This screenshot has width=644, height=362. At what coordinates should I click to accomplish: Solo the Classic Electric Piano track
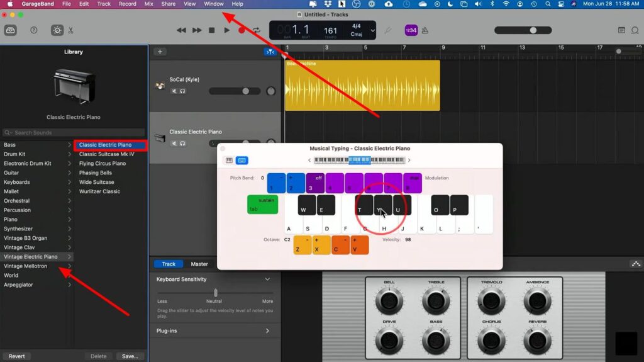pos(182,142)
